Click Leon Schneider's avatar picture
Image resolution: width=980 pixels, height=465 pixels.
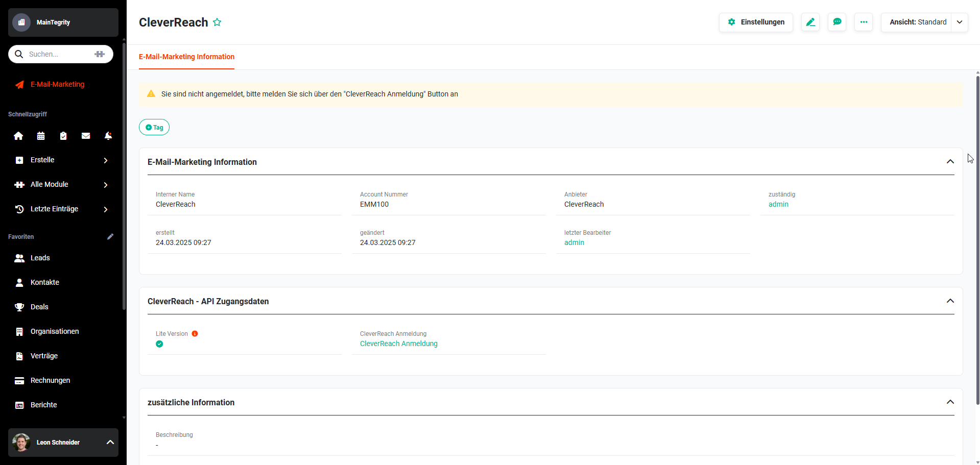click(21, 443)
